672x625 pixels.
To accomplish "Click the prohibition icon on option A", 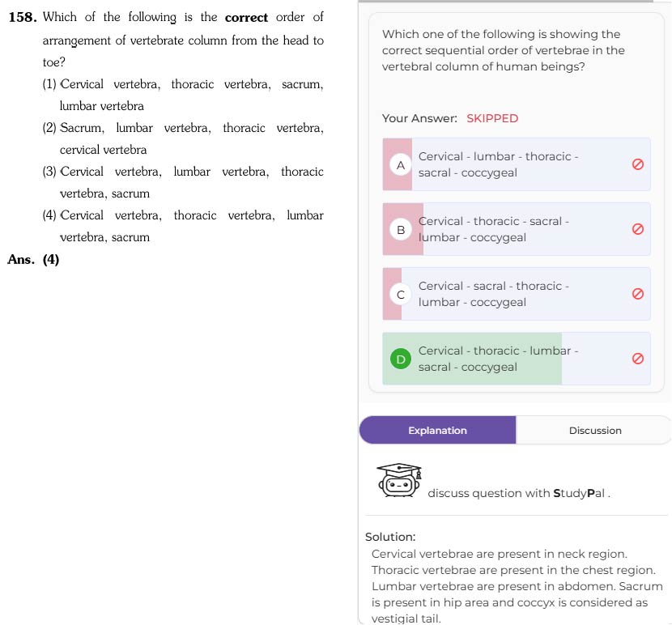I will (x=638, y=164).
